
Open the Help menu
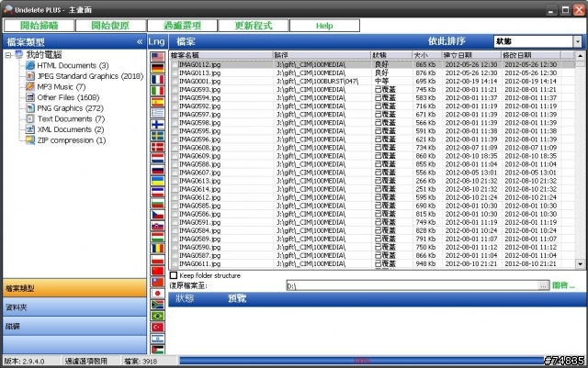(x=324, y=26)
